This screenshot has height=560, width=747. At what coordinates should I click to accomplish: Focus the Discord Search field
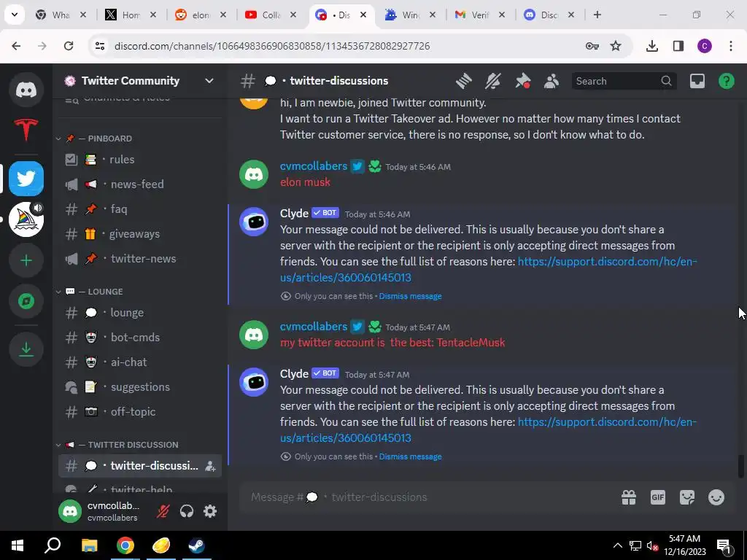pyautogui.click(x=624, y=81)
